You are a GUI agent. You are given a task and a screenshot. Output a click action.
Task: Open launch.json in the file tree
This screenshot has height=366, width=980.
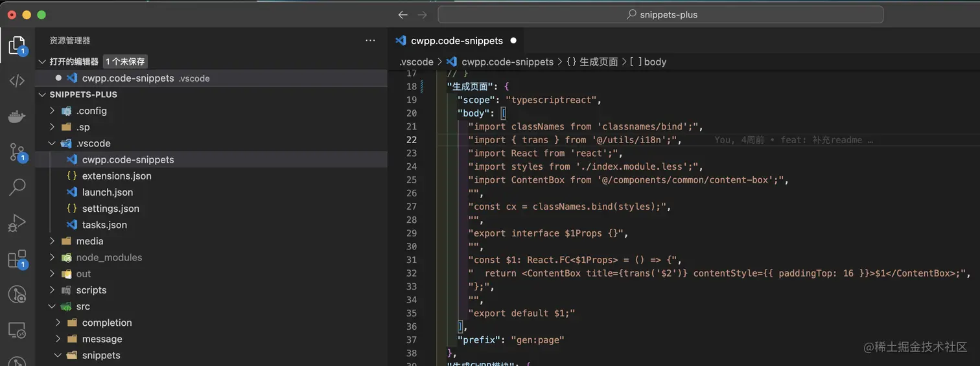(211, 192)
